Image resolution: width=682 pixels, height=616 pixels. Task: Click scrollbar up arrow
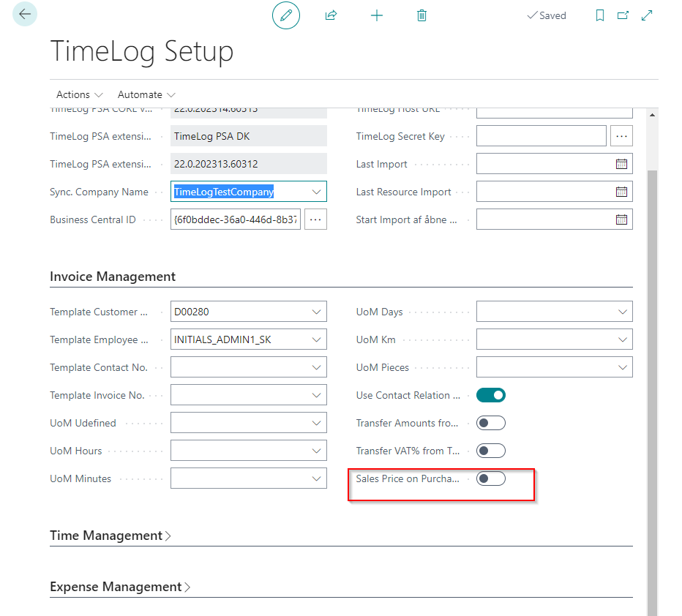tap(652, 115)
